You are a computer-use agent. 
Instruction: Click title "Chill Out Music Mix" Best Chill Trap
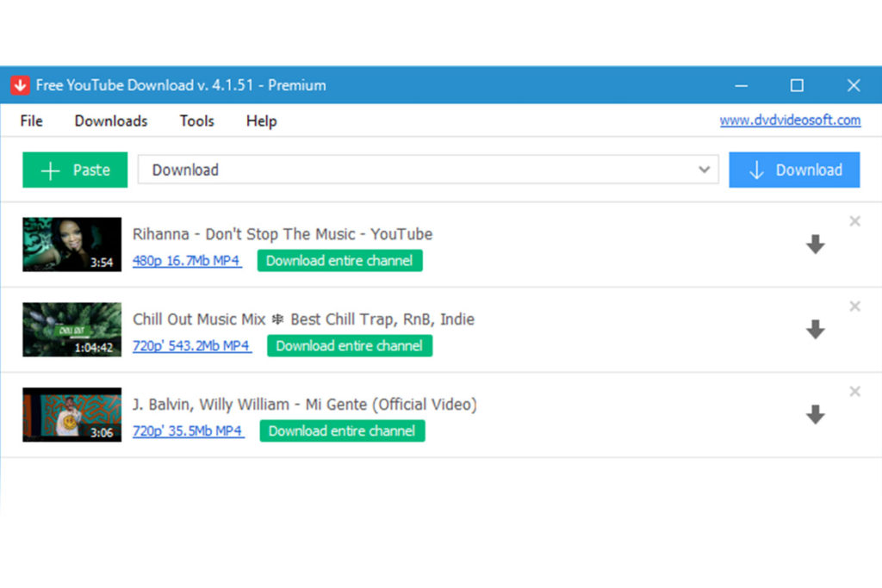click(304, 319)
